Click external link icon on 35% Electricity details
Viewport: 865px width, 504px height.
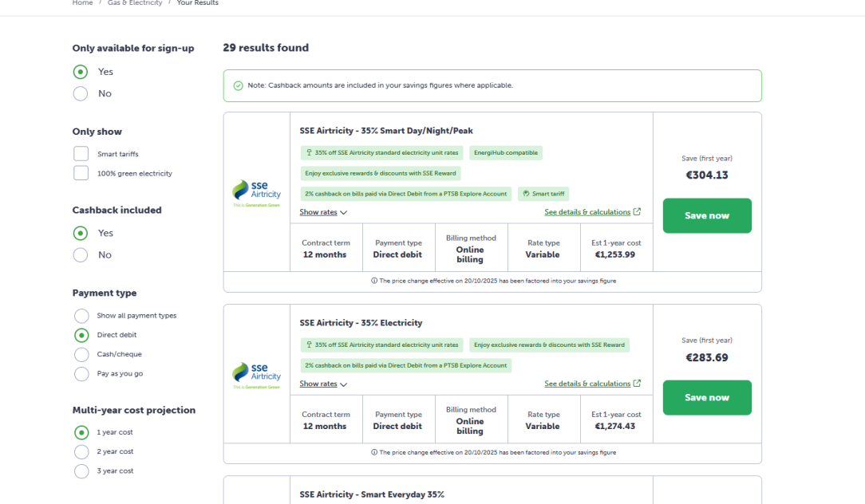[x=637, y=384]
